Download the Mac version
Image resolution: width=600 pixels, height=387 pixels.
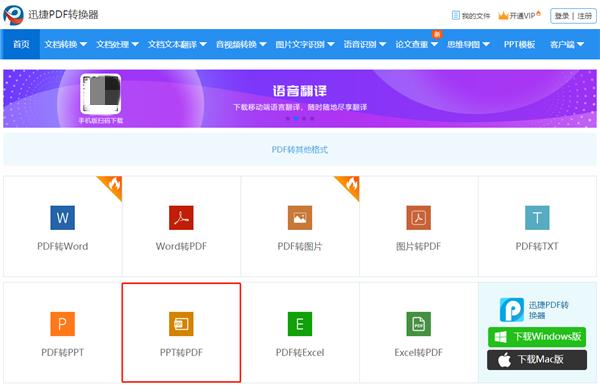pyautogui.click(x=537, y=360)
